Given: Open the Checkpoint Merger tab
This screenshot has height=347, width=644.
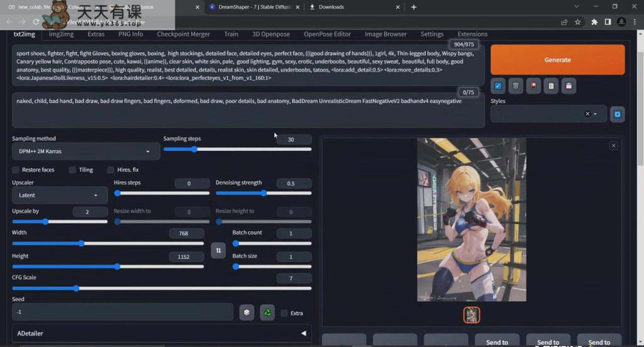Looking at the screenshot, I should 183,34.
